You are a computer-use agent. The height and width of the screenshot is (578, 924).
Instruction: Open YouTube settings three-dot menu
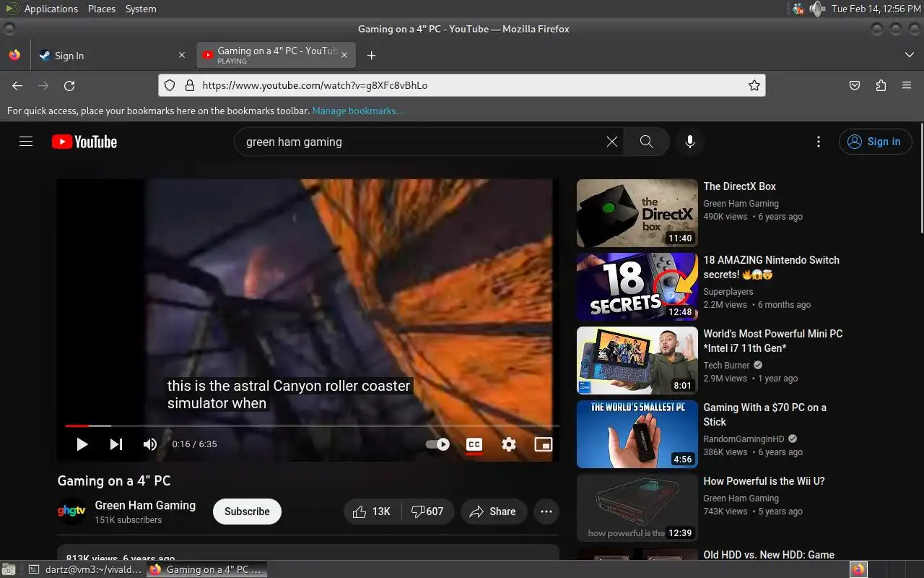pos(818,142)
